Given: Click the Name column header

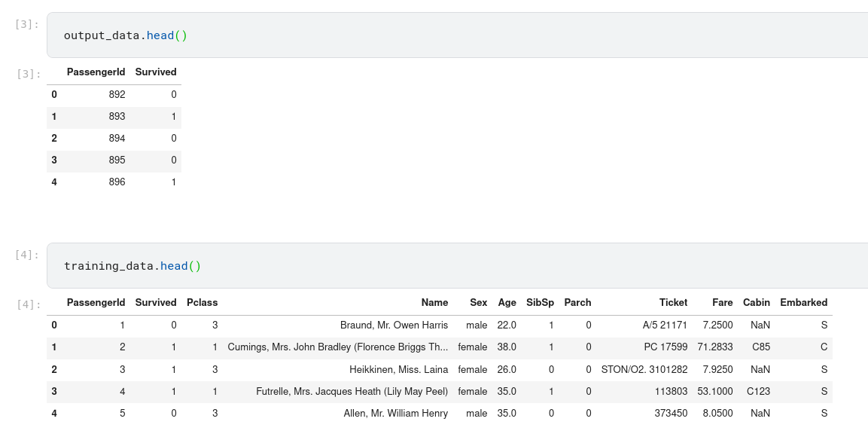Looking at the screenshot, I should point(434,302).
